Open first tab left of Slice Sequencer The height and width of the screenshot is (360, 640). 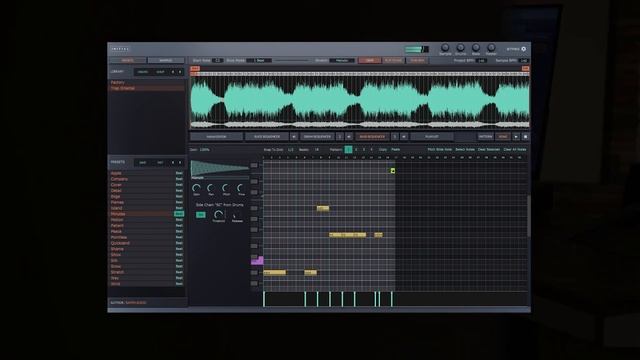(x=216, y=137)
